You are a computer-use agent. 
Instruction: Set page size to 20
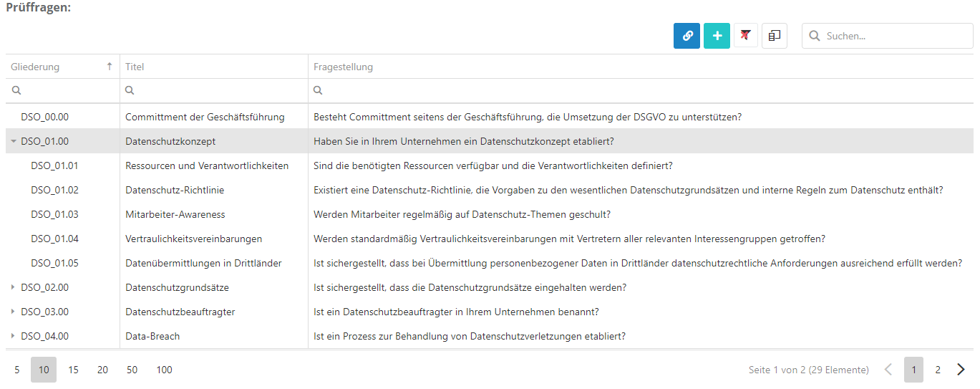pos(102,370)
